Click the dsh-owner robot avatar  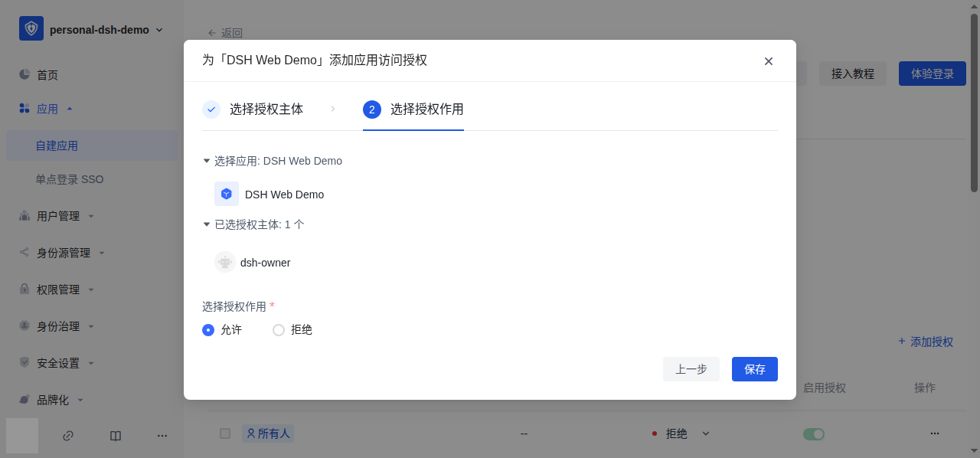click(225, 262)
